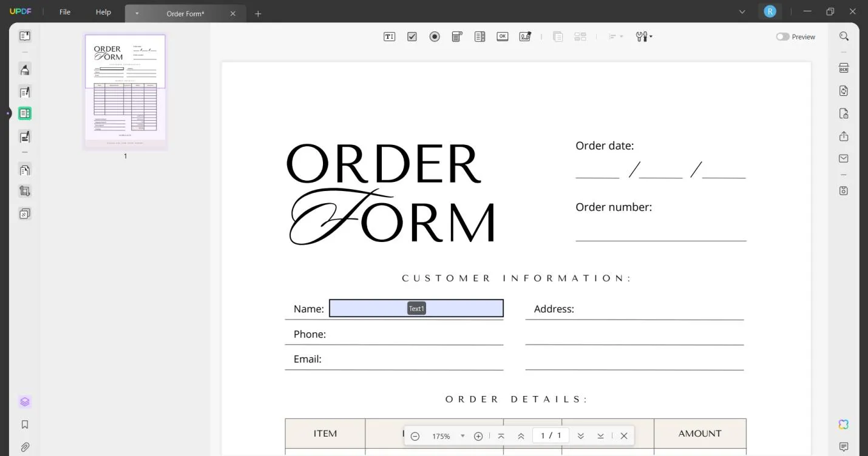Screen dimensions: 868x456
Task: Go to the first page
Action: [x=501, y=436]
